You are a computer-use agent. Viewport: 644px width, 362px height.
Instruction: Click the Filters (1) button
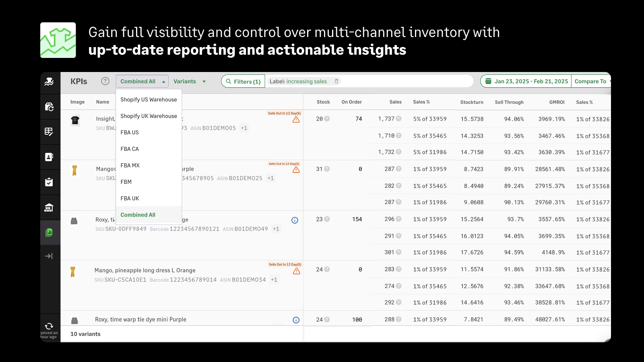click(x=243, y=81)
